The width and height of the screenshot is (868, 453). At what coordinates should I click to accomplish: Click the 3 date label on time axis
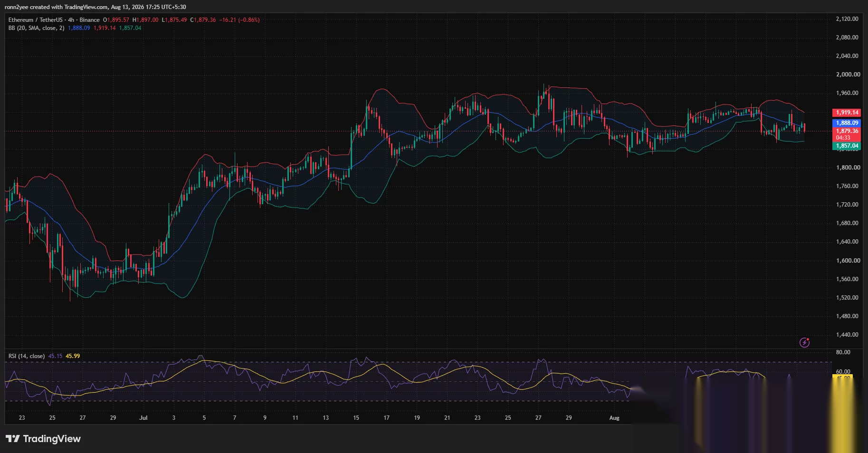click(174, 418)
